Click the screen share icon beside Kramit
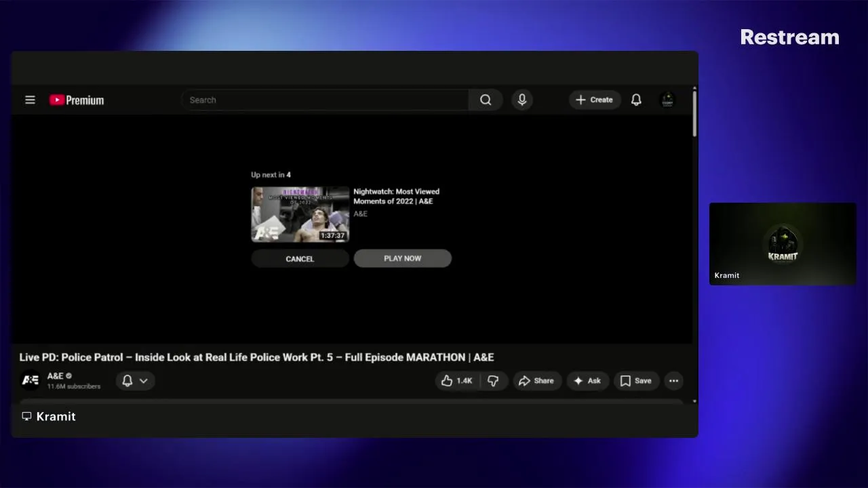The height and width of the screenshot is (488, 868). [x=26, y=416]
